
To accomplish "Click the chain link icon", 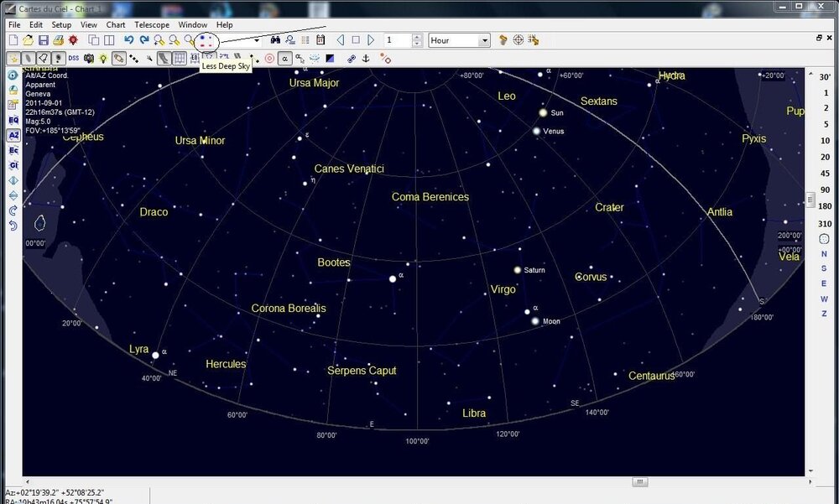I will coord(352,59).
